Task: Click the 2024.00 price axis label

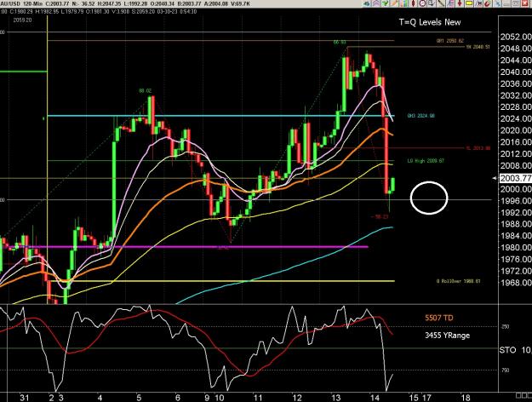Action: [516, 118]
